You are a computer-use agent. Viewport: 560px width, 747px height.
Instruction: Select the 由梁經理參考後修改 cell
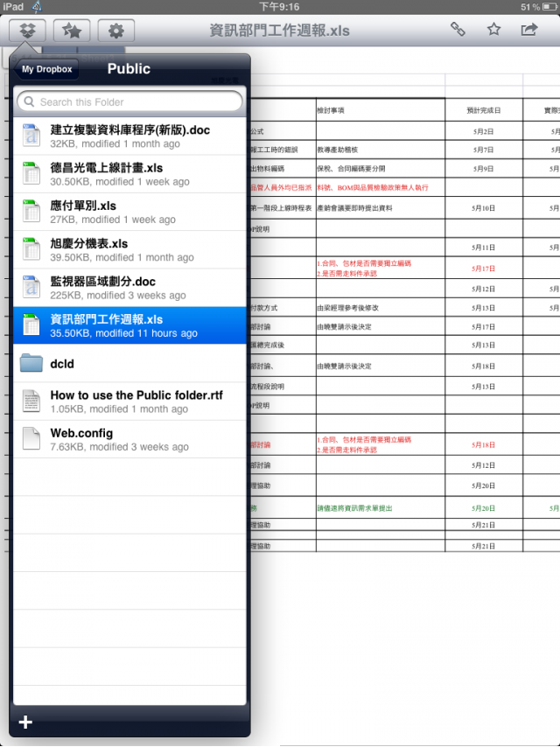[381, 308]
